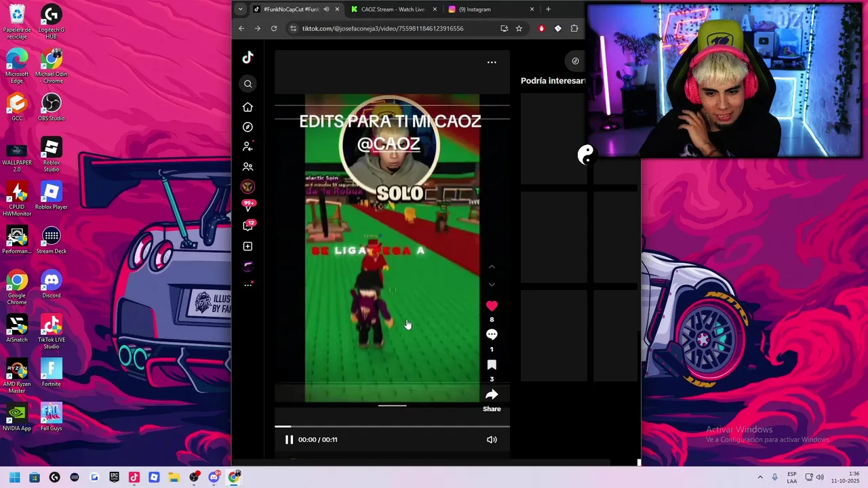Switch to the (9) Instagram tab
Image resolution: width=868 pixels, height=488 pixels.
490,9
